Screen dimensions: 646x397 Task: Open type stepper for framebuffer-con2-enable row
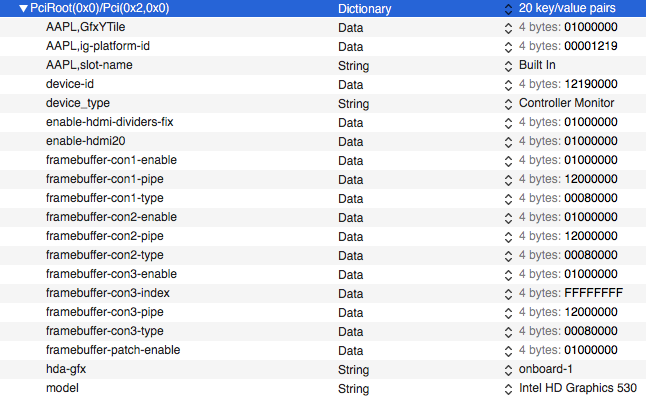tap(508, 218)
